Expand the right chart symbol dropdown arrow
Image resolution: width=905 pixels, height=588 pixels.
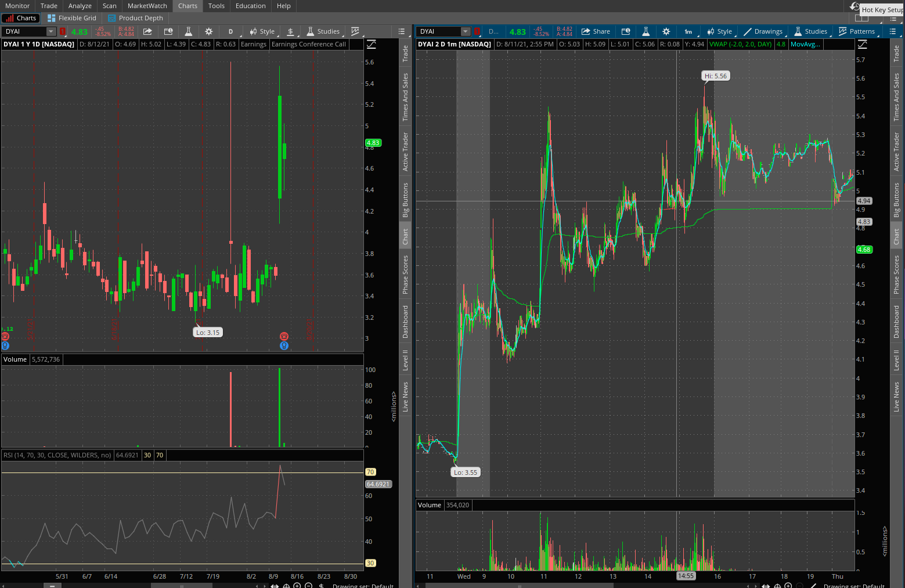coord(466,31)
